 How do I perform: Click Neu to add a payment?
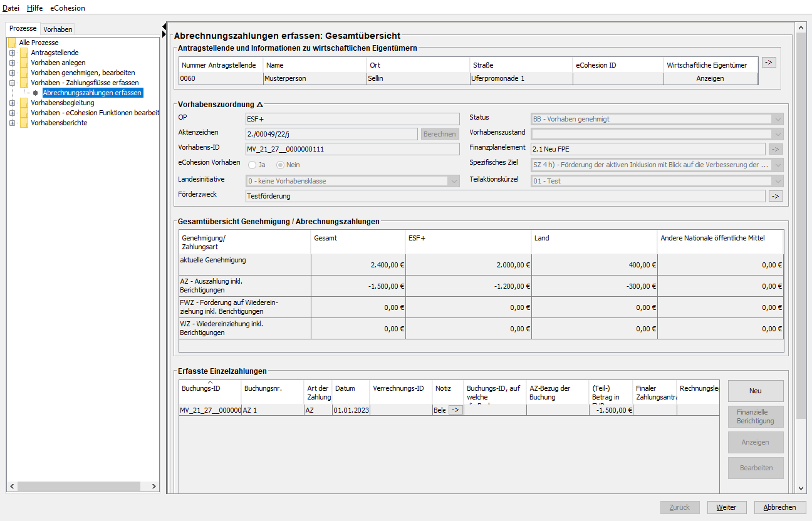click(x=756, y=391)
